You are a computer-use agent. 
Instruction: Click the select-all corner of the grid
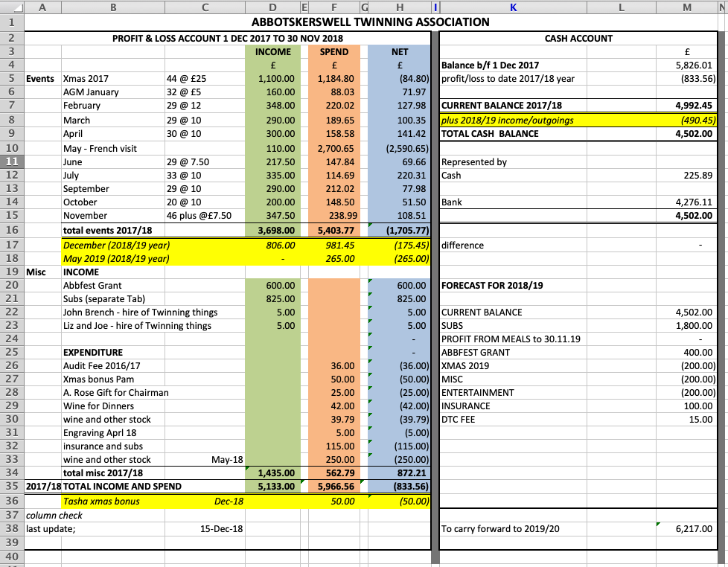pos(11,7)
